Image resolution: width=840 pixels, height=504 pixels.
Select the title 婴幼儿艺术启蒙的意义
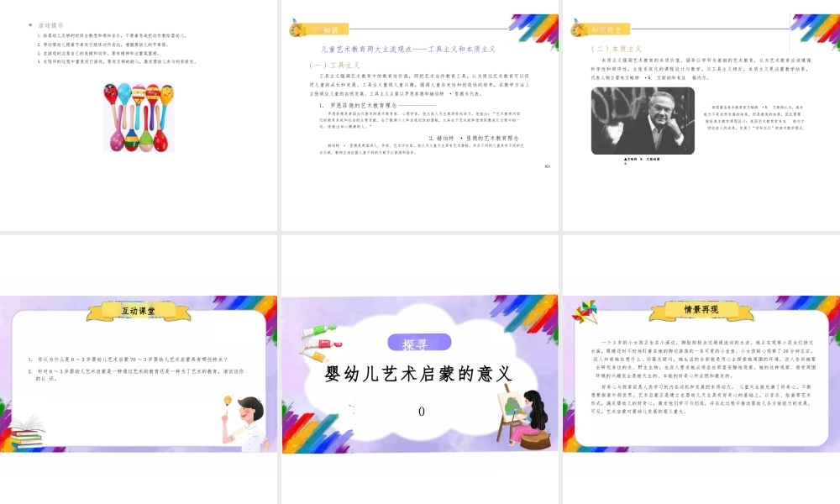(x=418, y=374)
